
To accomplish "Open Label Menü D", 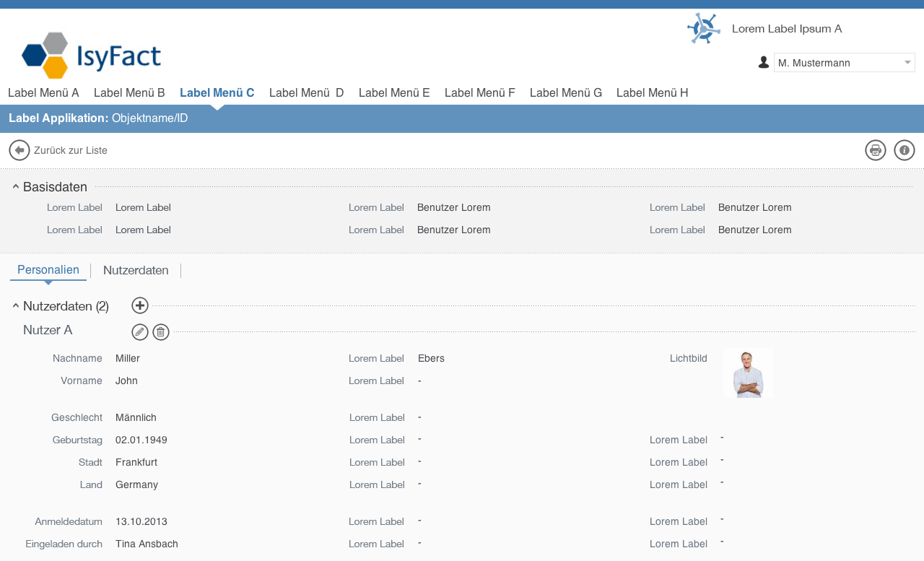I will point(306,92).
